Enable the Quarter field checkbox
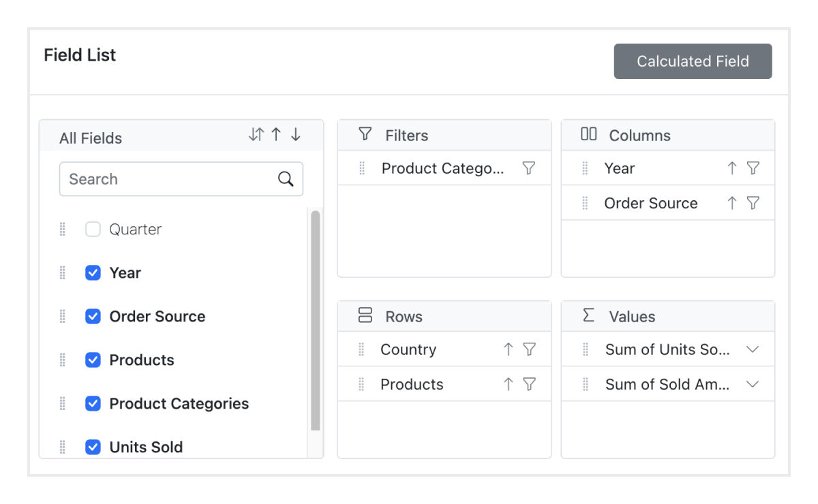This screenshot has width=818, height=504. tap(93, 229)
